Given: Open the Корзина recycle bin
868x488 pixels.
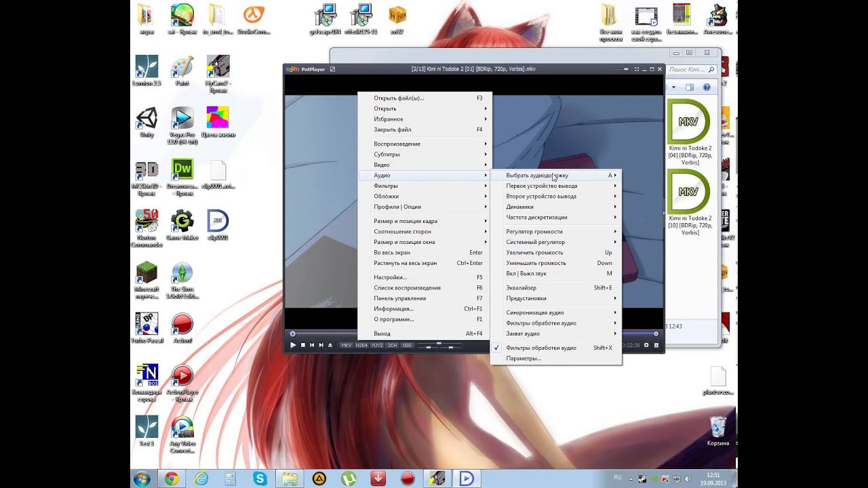Looking at the screenshot, I should (x=718, y=430).
